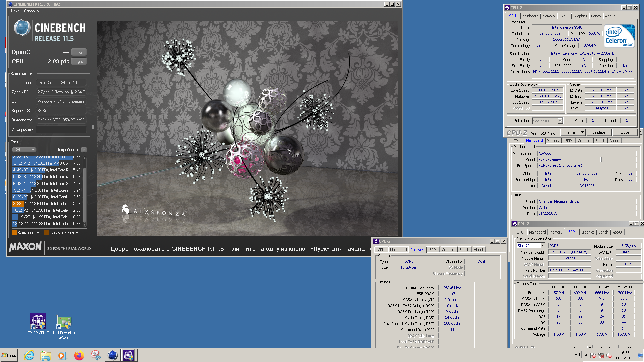Select ranking row 9 Intel Celeron 2.09
This screenshot has width=644, height=362.
coord(47,204)
